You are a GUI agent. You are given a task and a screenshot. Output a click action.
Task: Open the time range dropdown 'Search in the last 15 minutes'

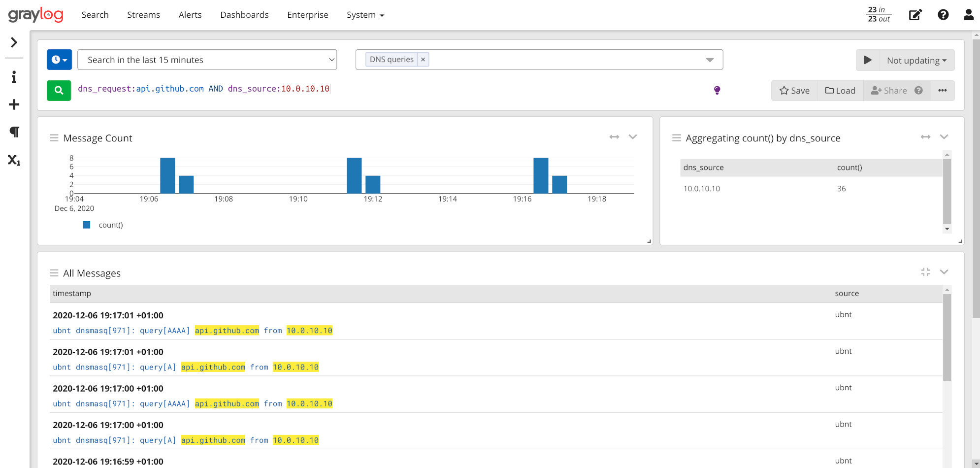(x=207, y=60)
